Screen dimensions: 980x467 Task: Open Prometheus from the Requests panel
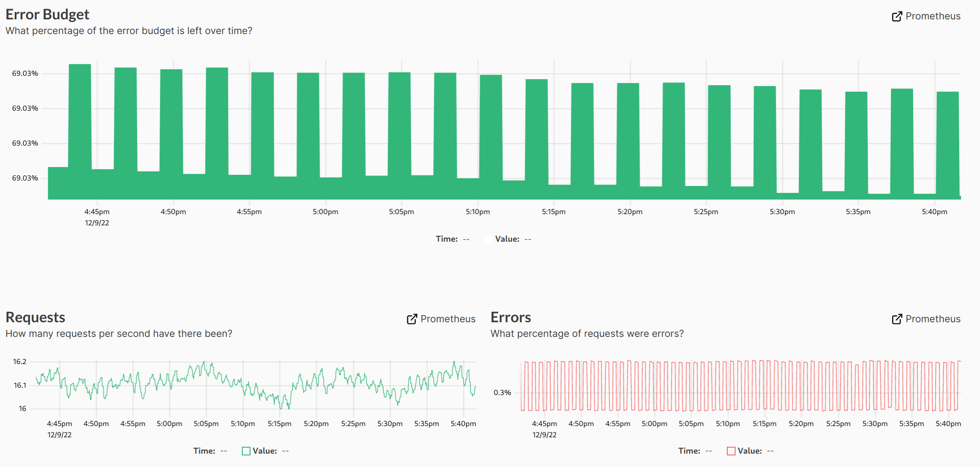[448, 319]
